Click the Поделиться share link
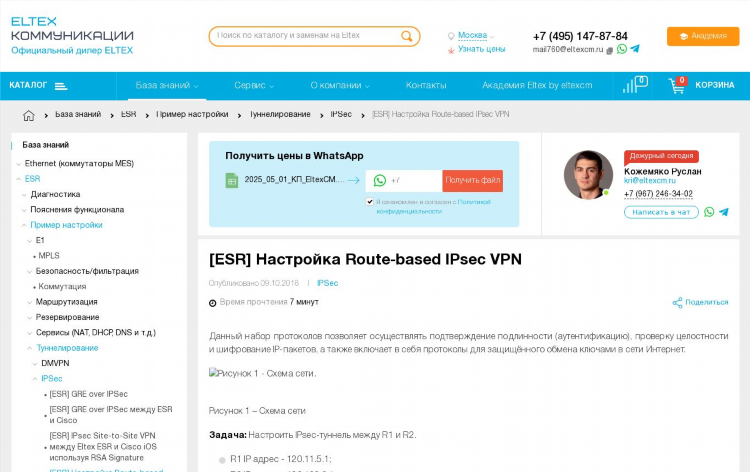This screenshot has width=750, height=472. pos(706,302)
